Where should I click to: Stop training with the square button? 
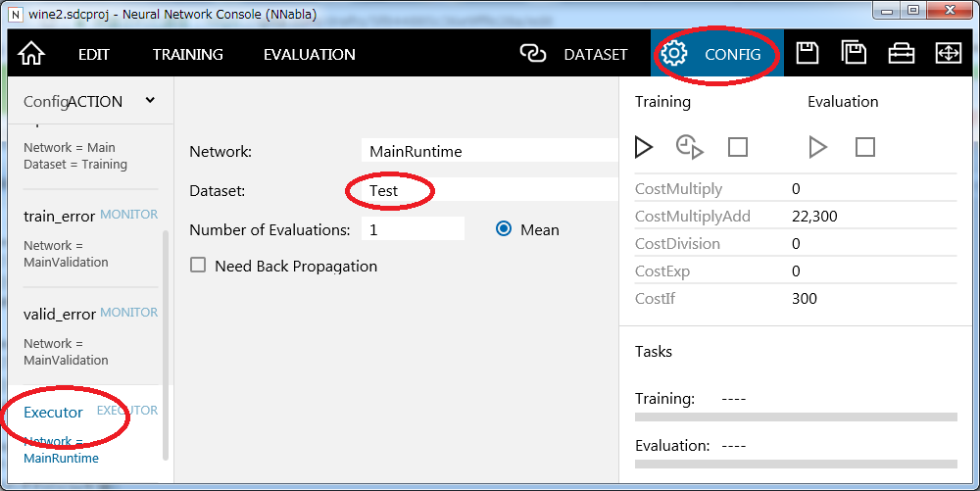pos(738,147)
